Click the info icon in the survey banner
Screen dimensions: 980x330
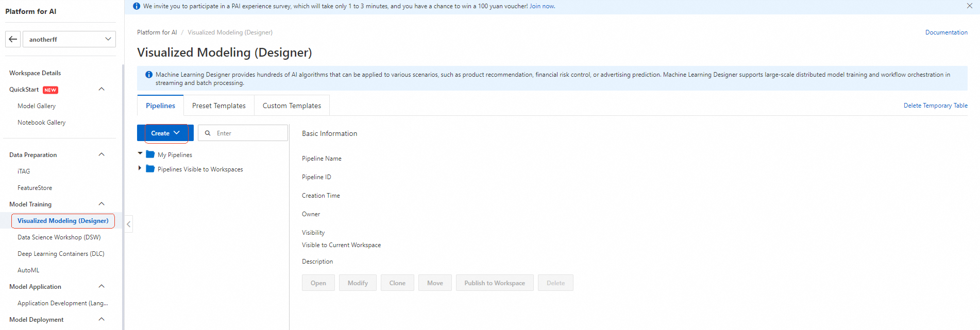pos(137,6)
